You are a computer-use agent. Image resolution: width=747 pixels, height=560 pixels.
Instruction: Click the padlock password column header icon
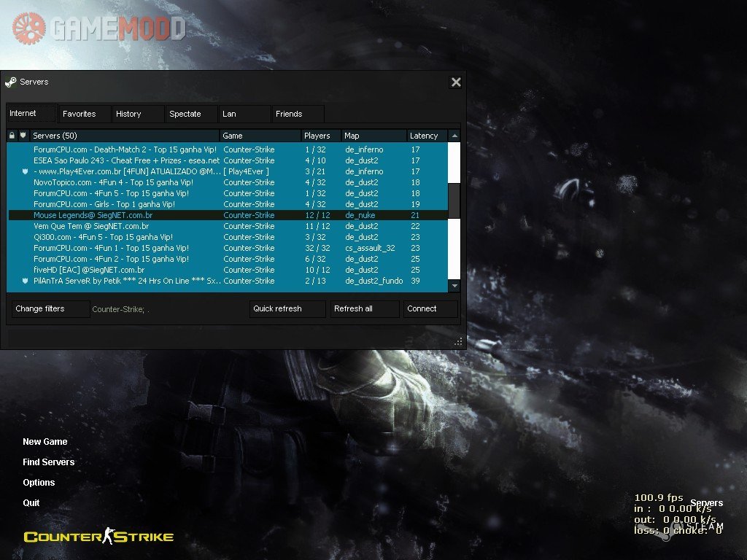coord(12,136)
